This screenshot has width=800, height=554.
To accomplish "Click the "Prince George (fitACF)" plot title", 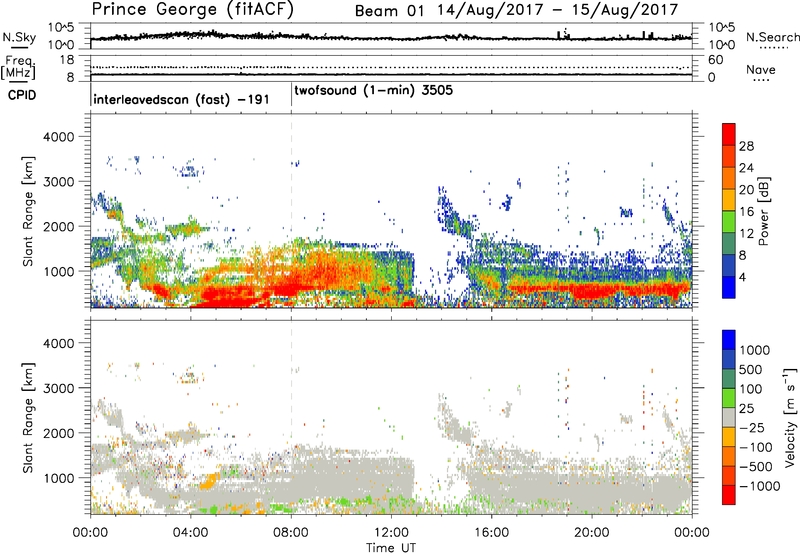I will 193,10.
